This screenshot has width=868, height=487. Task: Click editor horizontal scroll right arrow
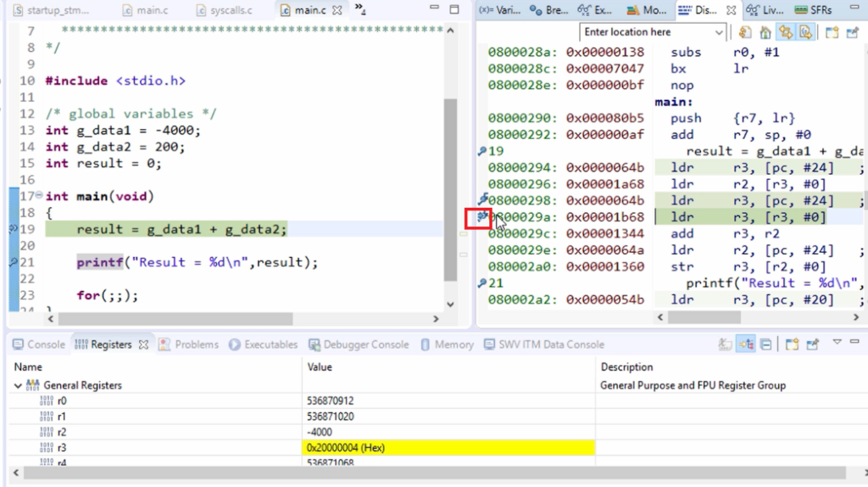click(x=436, y=318)
